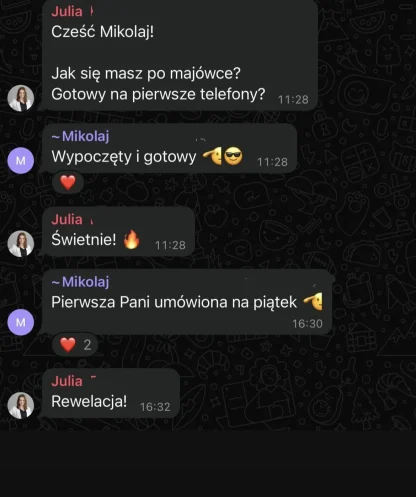Screen dimensions: 416x497
Task: Click sender name Julia above 'Świetnie!'
Action: click(x=67, y=219)
